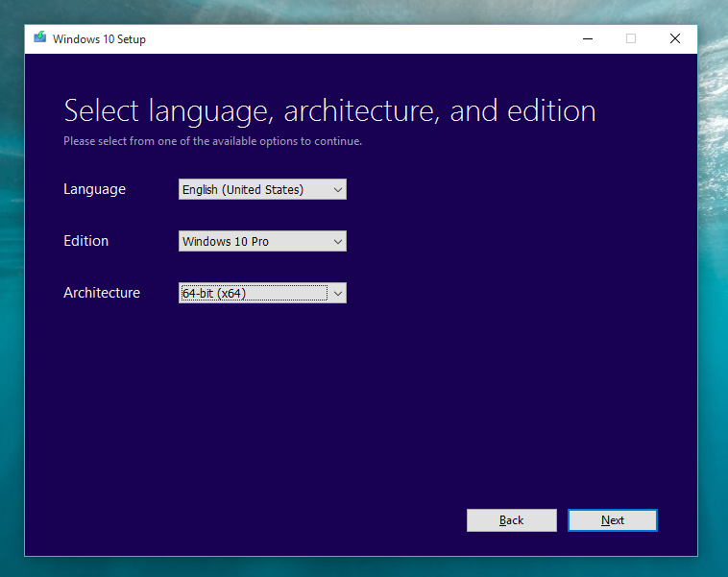Expand the Language dropdown arrow
Image resolution: width=728 pixels, height=577 pixels.
[x=337, y=190]
